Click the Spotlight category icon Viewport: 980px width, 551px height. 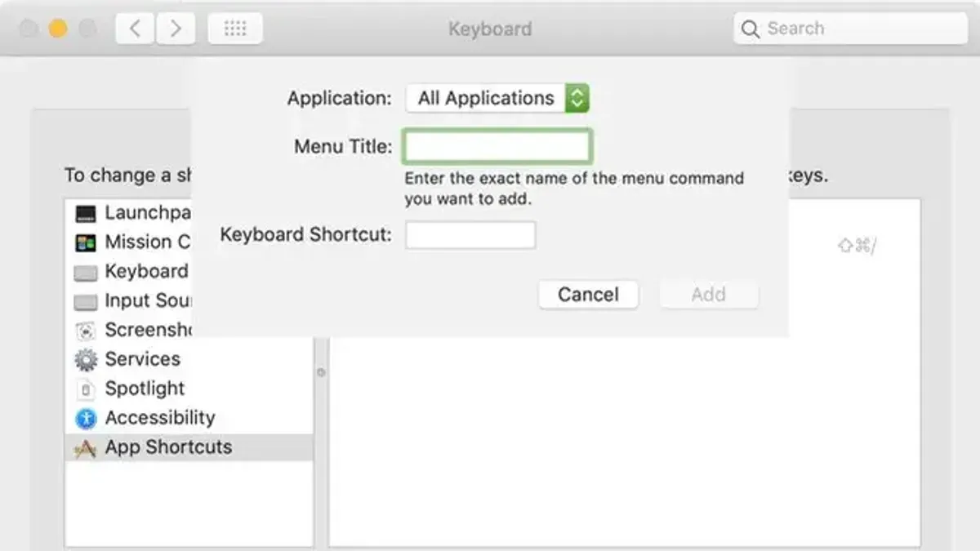[x=86, y=389]
